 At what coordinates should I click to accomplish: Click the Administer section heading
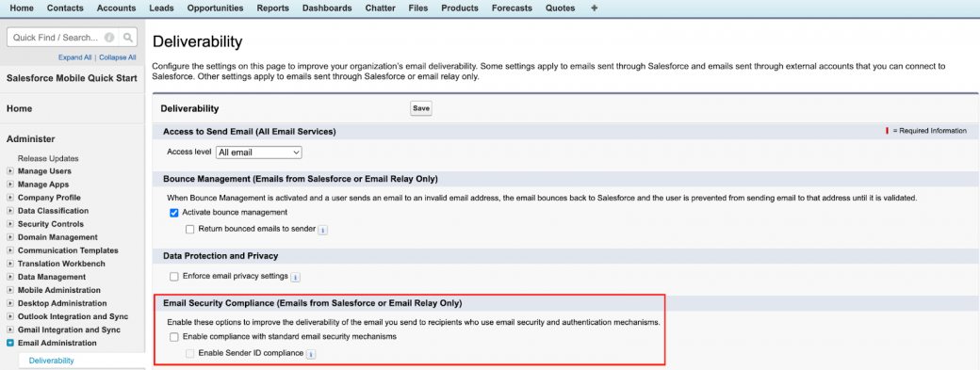point(30,139)
